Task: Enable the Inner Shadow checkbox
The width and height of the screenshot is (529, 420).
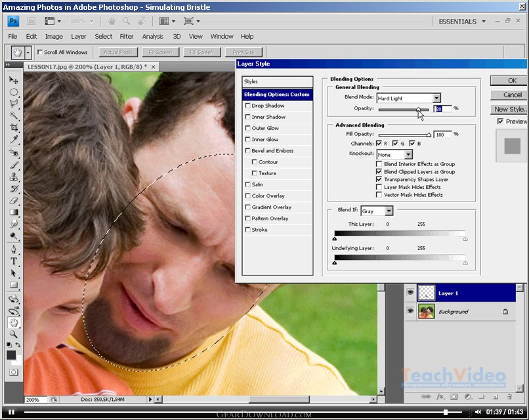Action: [x=247, y=117]
